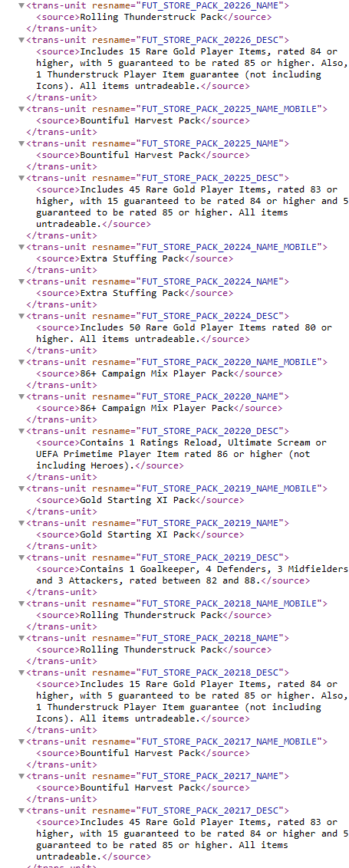Click the 20217_DESC text 'Includes 45 Rare Gold'
Screen dimensions: 349x868
[193, 839]
